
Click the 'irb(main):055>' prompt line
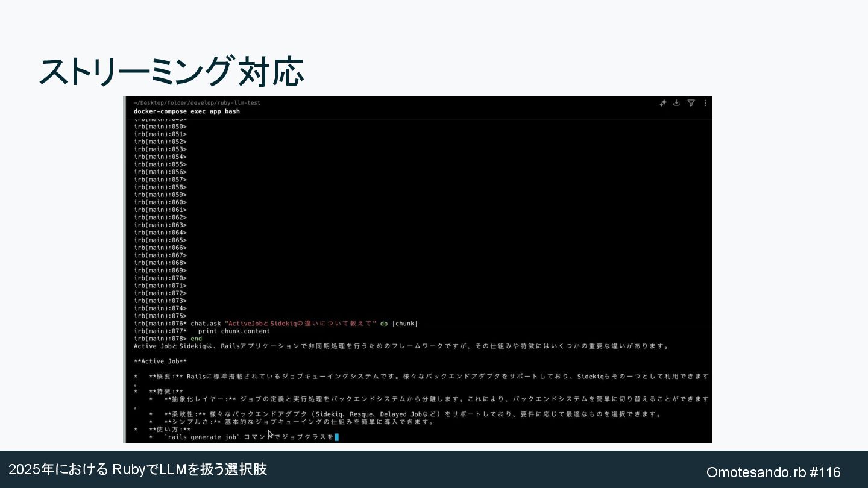coord(160,164)
